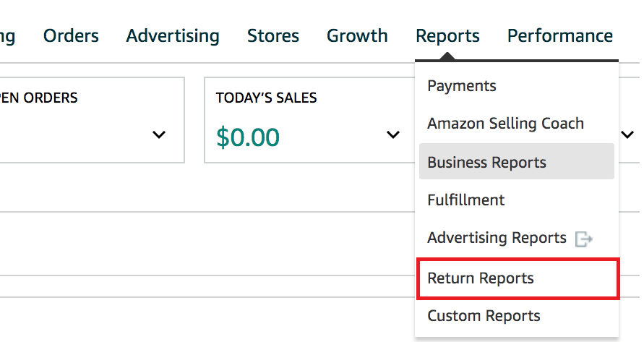Click the Reports menu header
644x342 pixels.
click(447, 35)
